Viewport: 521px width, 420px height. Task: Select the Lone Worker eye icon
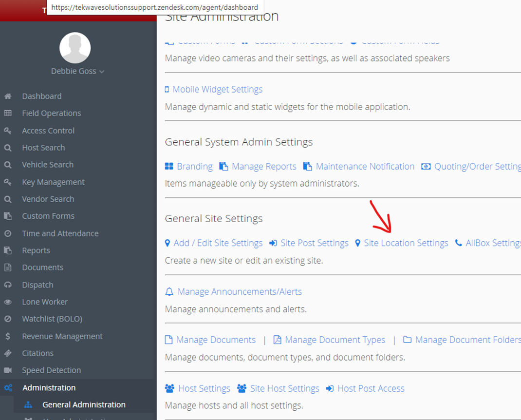(x=8, y=302)
